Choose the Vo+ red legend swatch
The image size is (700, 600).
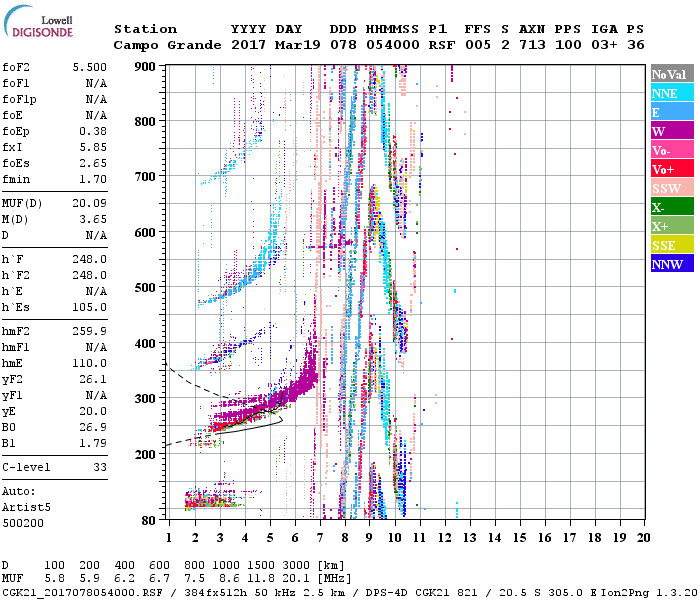671,169
